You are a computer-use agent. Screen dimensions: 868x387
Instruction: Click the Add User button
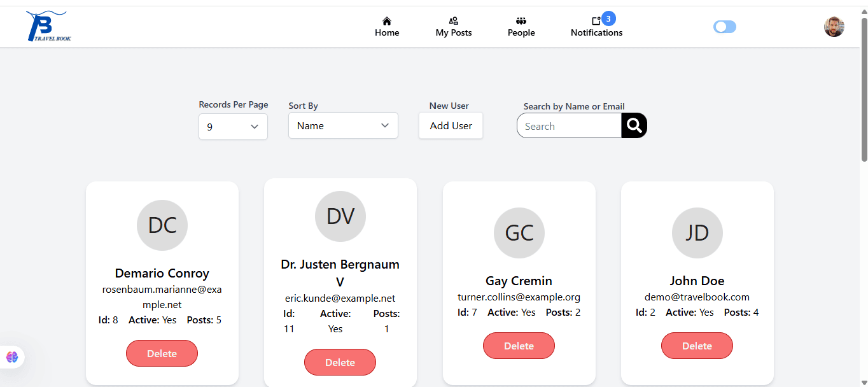[451, 125]
